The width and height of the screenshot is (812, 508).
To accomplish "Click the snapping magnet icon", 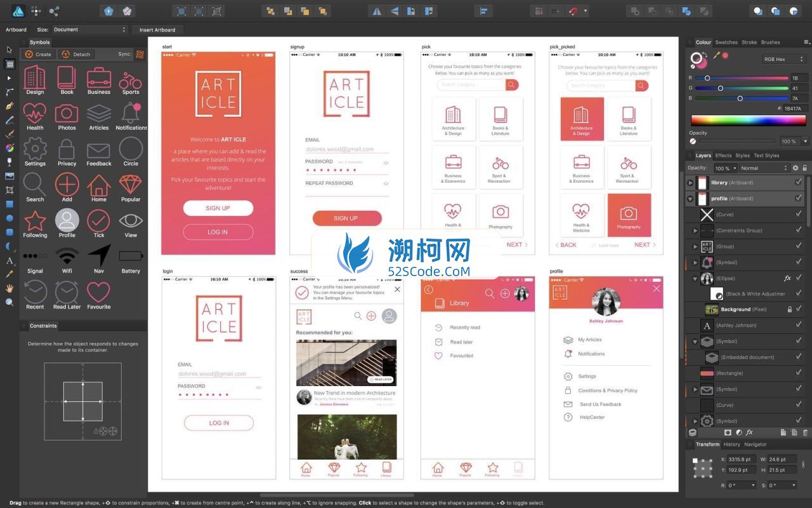I will click(x=573, y=11).
